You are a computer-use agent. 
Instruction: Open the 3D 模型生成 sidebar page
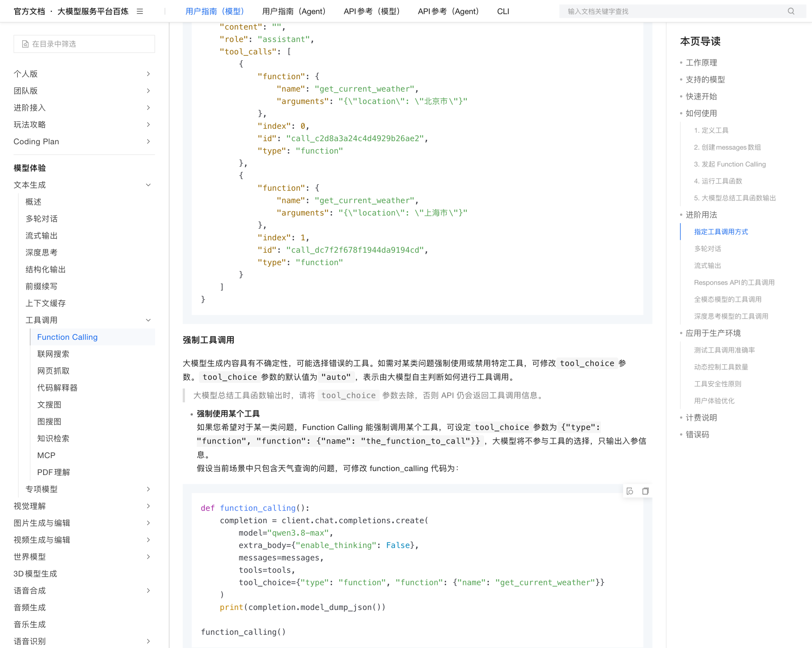(36, 573)
